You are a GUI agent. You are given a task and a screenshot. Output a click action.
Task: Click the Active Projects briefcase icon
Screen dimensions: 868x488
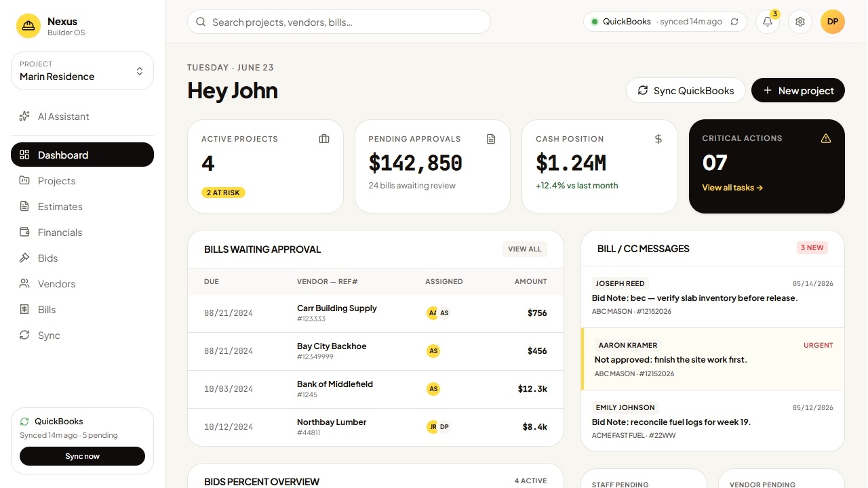324,139
